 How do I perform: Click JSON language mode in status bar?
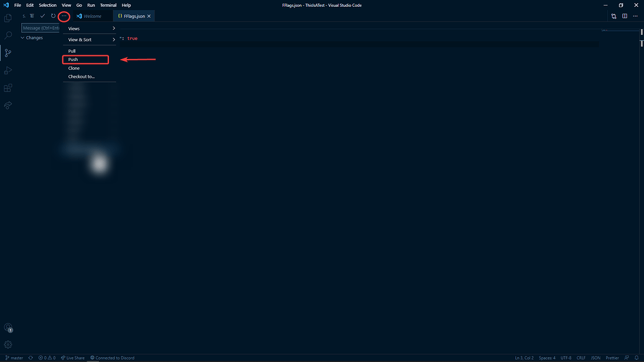[x=595, y=358]
